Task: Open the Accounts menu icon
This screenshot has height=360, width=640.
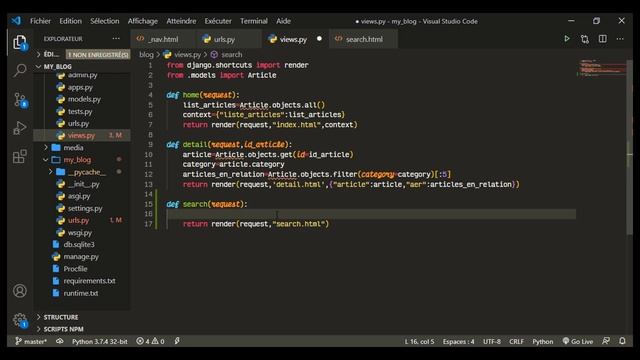Action: point(20,291)
